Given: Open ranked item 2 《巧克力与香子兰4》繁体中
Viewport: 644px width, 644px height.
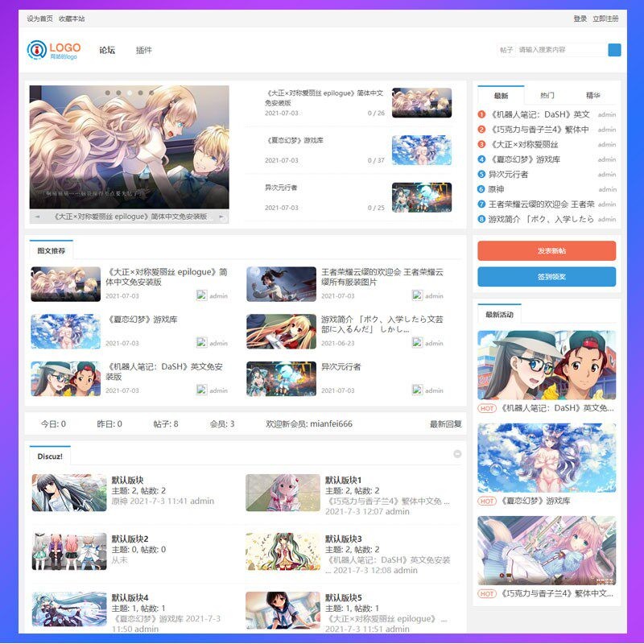Looking at the screenshot, I should coord(539,130).
